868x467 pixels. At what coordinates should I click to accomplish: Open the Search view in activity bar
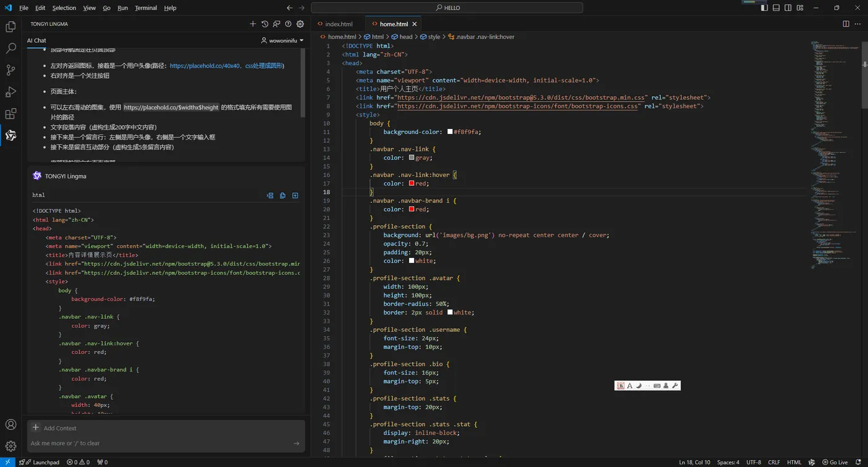point(11,48)
